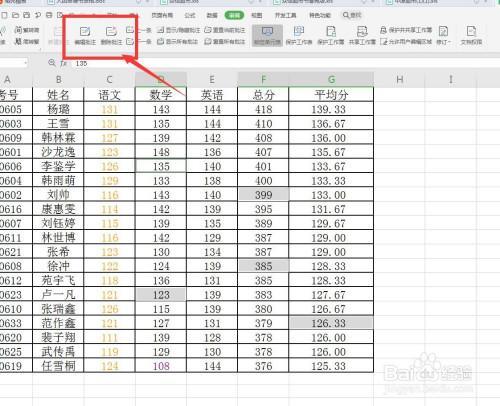Click the zoom magnifier icon beside fx
500x406 pixels.
pos(52,63)
